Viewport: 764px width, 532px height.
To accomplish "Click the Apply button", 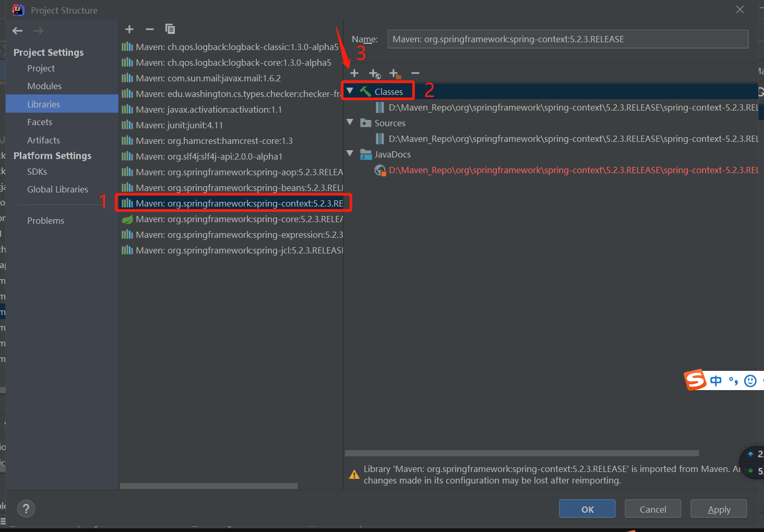I will [719, 509].
